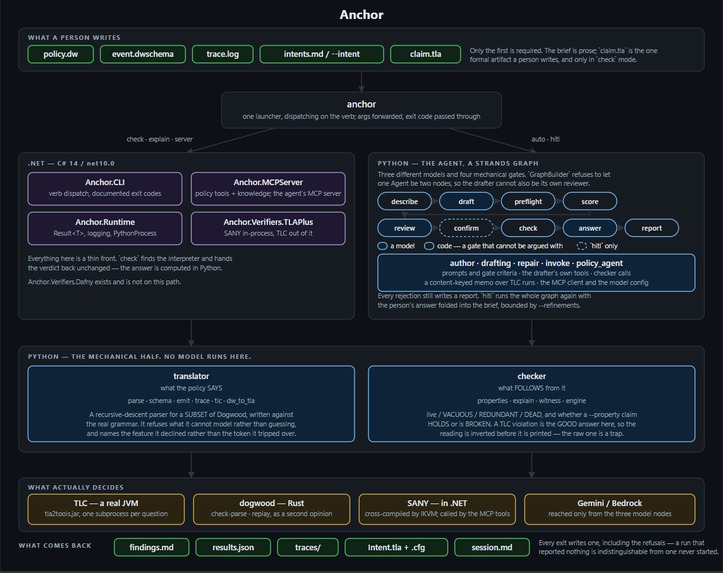Click 'properties · explain · witness · engine' line
Viewport: 723px width, 573px height.
click(x=532, y=401)
